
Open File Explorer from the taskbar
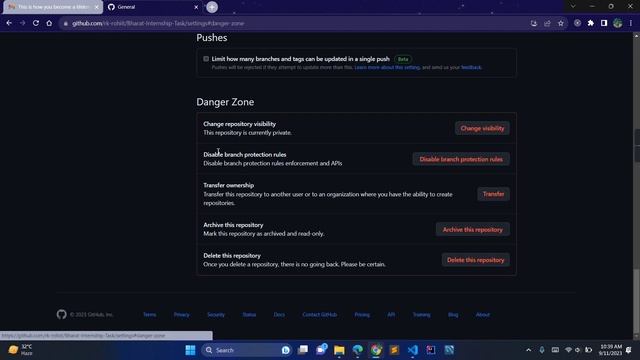pos(339,350)
